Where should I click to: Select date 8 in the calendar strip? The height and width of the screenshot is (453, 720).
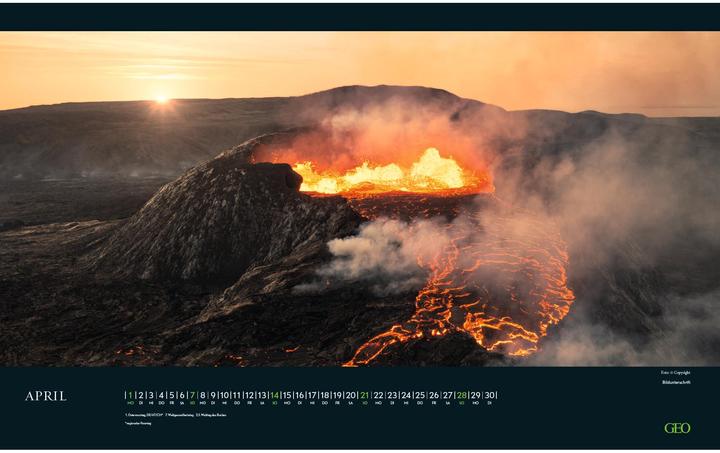[x=202, y=395]
